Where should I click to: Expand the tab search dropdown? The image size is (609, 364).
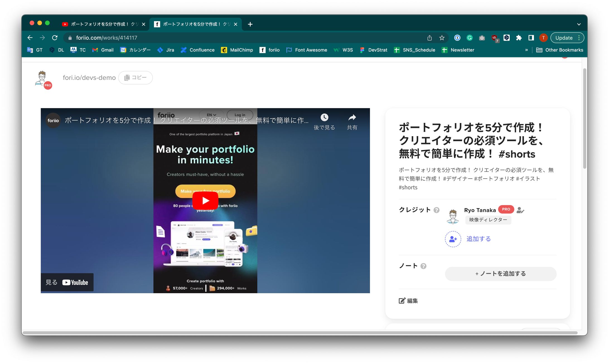579,24
